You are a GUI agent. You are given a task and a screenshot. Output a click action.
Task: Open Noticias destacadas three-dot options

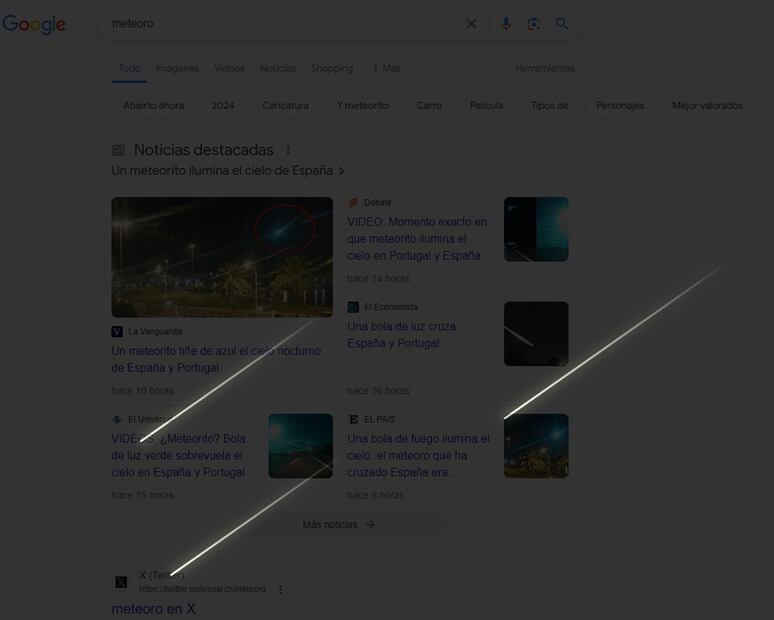pyautogui.click(x=288, y=150)
